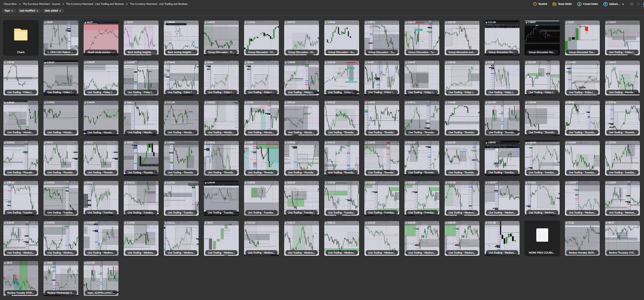Open the tmpv_423996169427 video file

coord(101,278)
